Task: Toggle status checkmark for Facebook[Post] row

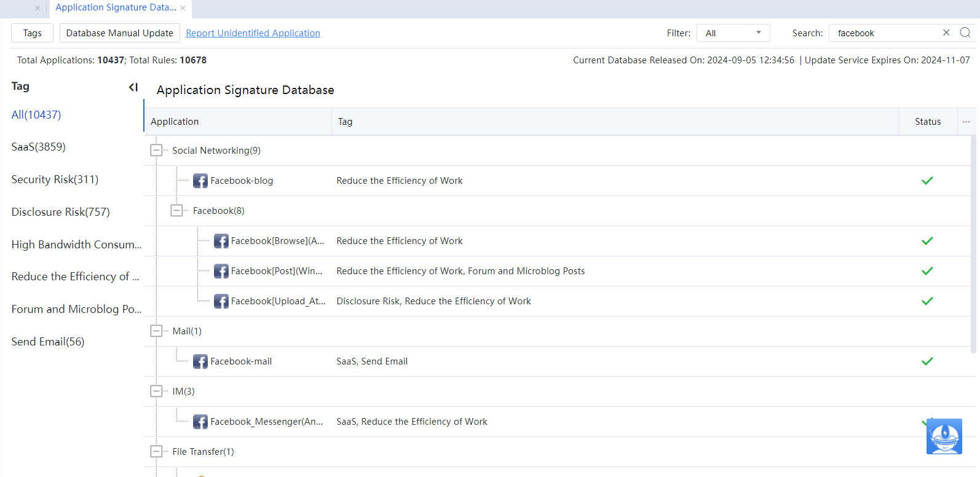Action: pyautogui.click(x=927, y=271)
